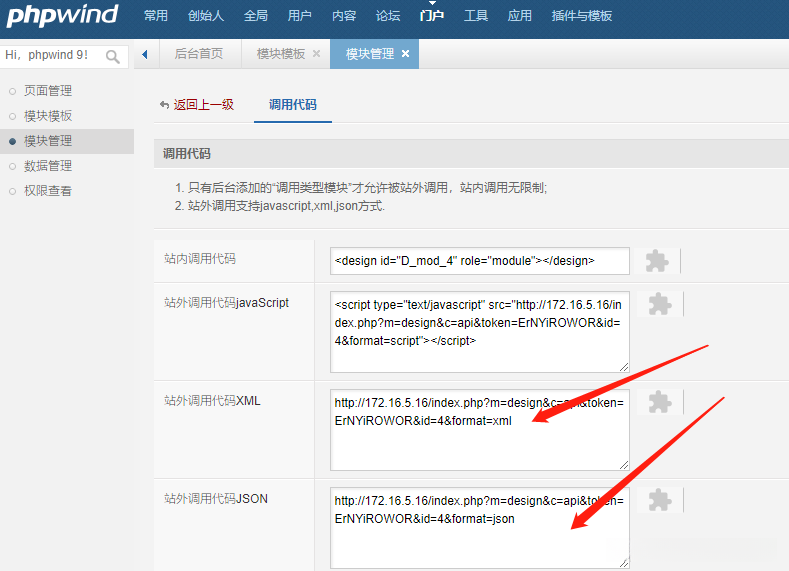Click the 返回上一级 back arrow icon
Image resolution: width=789 pixels, height=571 pixels.
pos(164,105)
